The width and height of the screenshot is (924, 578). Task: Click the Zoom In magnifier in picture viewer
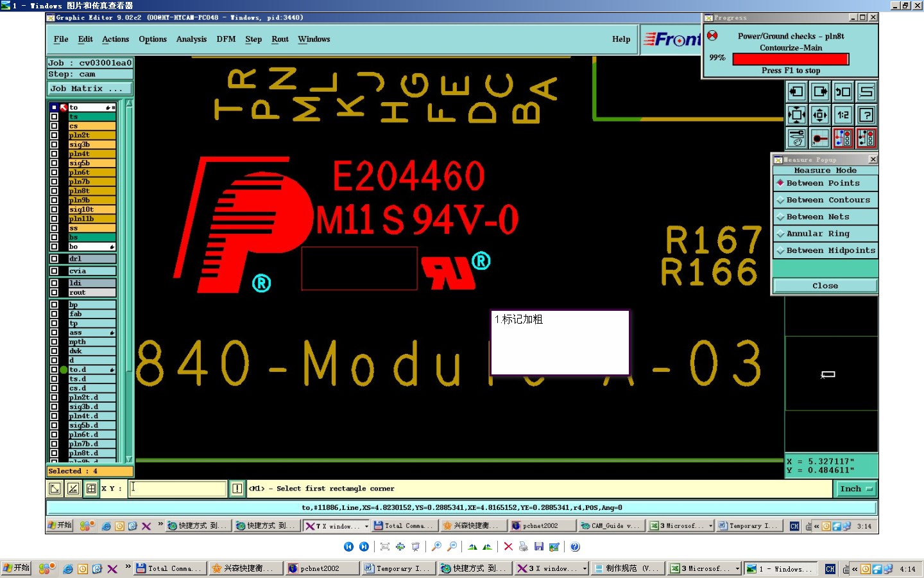point(436,547)
